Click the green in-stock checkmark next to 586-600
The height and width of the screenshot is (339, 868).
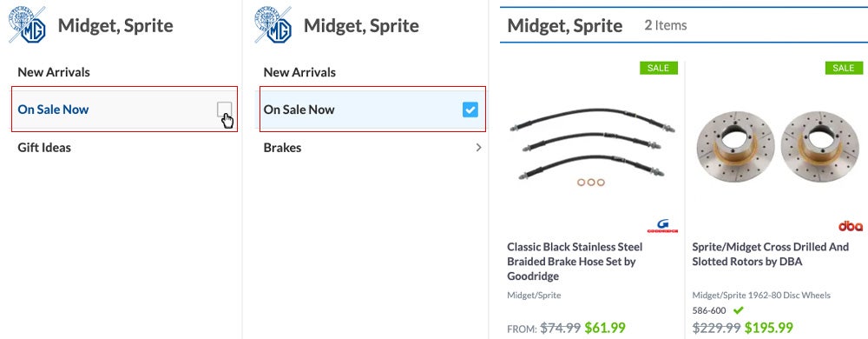pyautogui.click(x=738, y=310)
